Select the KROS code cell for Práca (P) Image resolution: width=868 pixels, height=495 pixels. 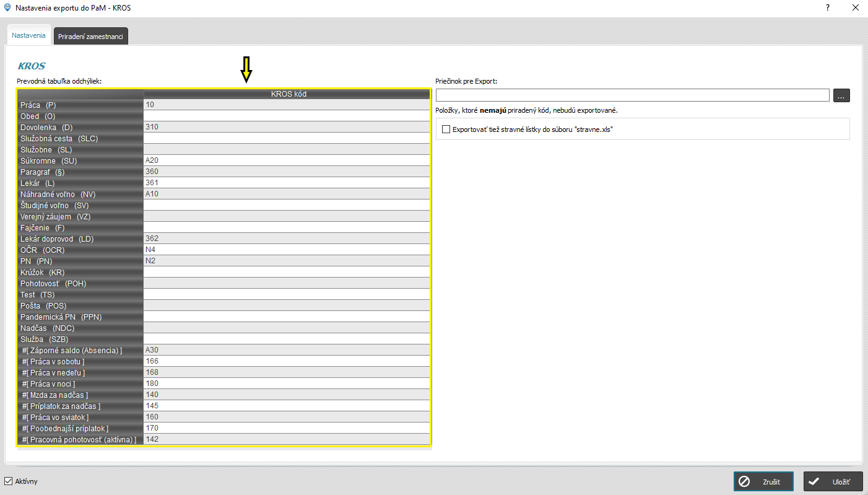tap(287, 105)
